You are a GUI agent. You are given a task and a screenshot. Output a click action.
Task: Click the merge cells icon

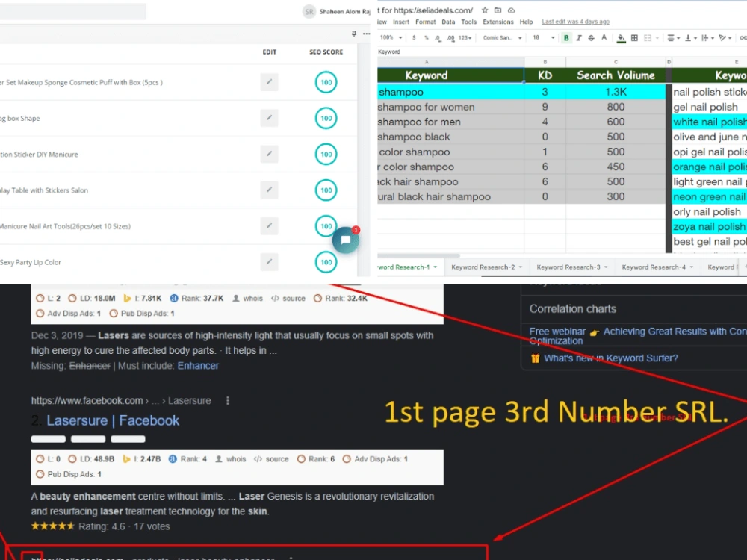(x=648, y=37)
